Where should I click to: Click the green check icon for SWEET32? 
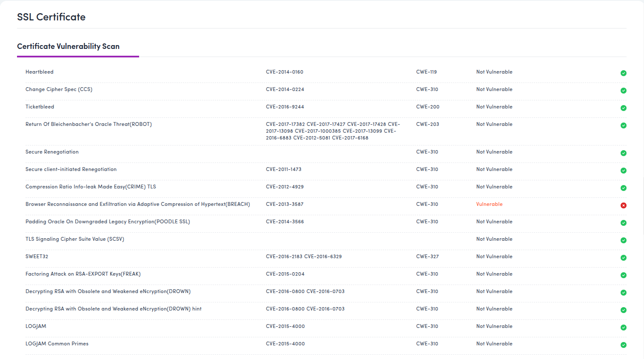[623, 258]
